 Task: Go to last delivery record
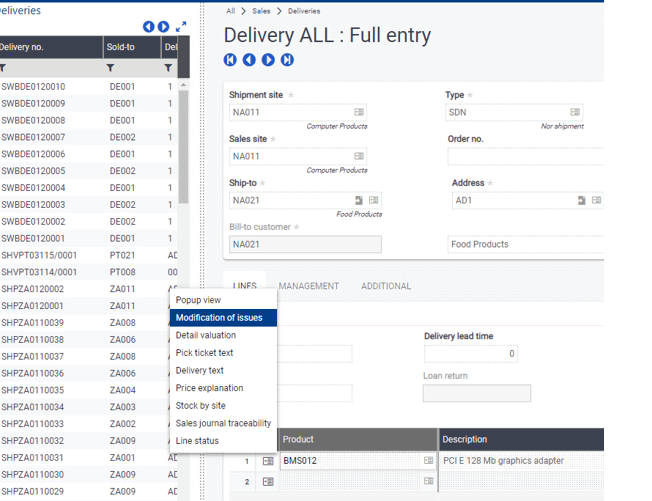click(287, 60)
